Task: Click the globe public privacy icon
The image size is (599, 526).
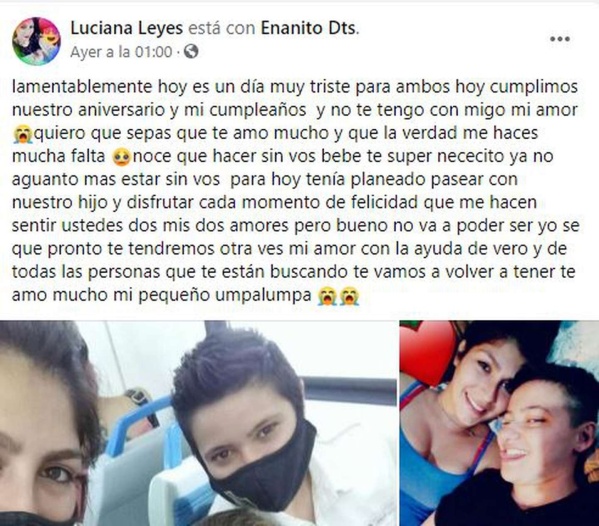Action: 191,51
